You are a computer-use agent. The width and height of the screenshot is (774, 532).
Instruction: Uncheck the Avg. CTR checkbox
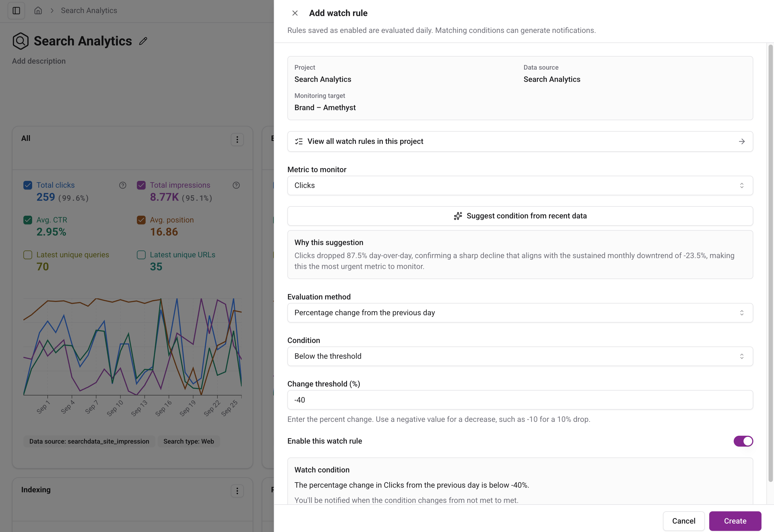point(28,220)
